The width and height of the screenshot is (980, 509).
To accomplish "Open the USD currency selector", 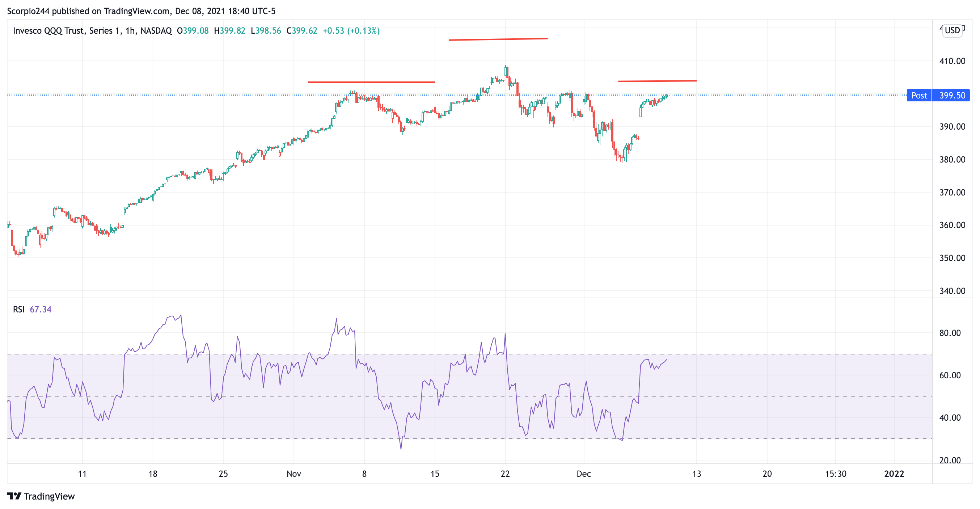I will [x=952, y=30].
